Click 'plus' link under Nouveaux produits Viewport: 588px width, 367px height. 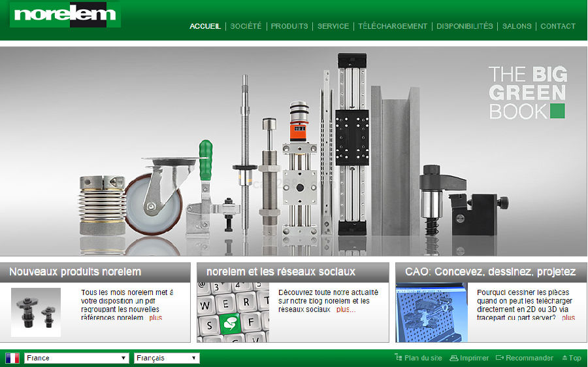(155, 318)
